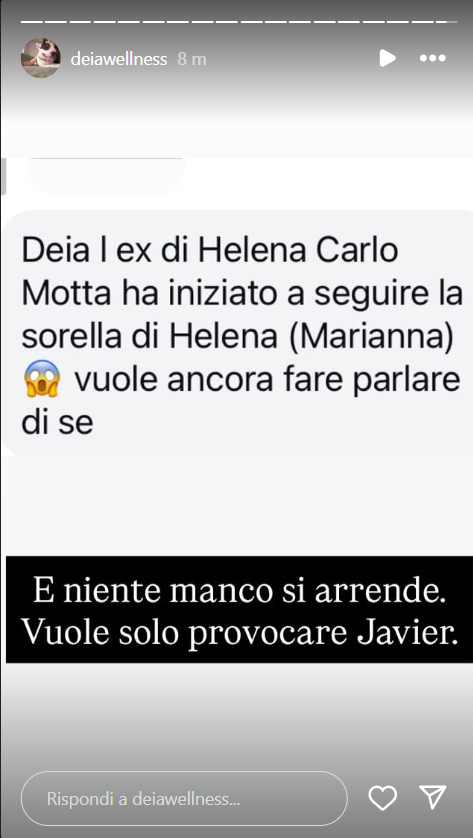Image resolution: width=473 pixels, height=838 pixels.
Task: Like the story with the heart icon
Action: 383,798
